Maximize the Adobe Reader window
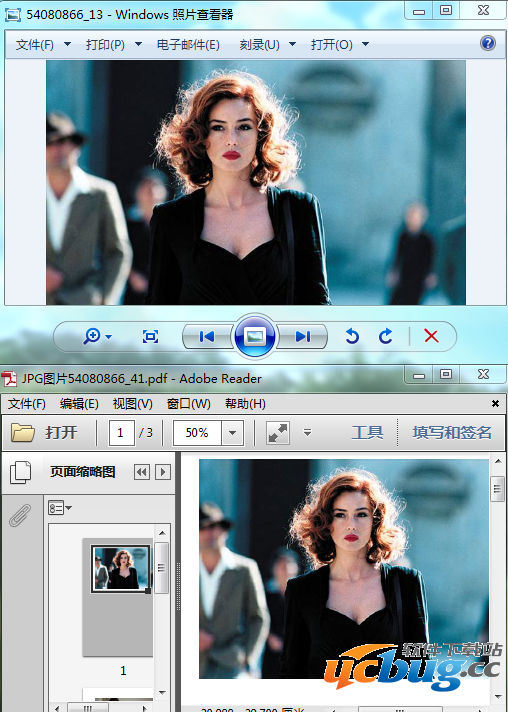Viewport: 508px width, 712px height. (x=446, y=375)
